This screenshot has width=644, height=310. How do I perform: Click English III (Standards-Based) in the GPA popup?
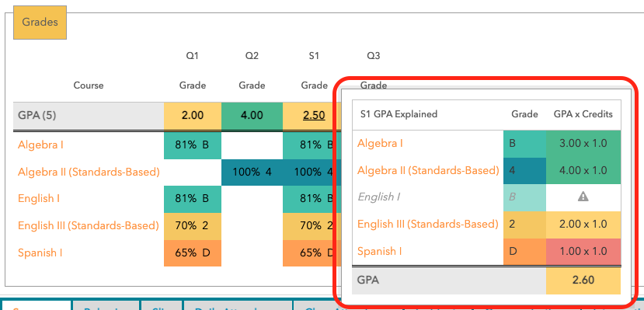(427, 224)
